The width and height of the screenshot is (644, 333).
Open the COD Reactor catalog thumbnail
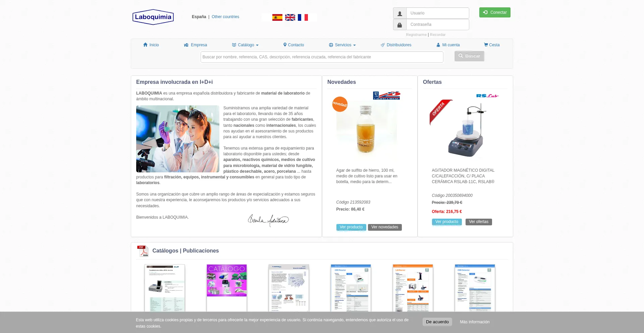coord(351,288)
